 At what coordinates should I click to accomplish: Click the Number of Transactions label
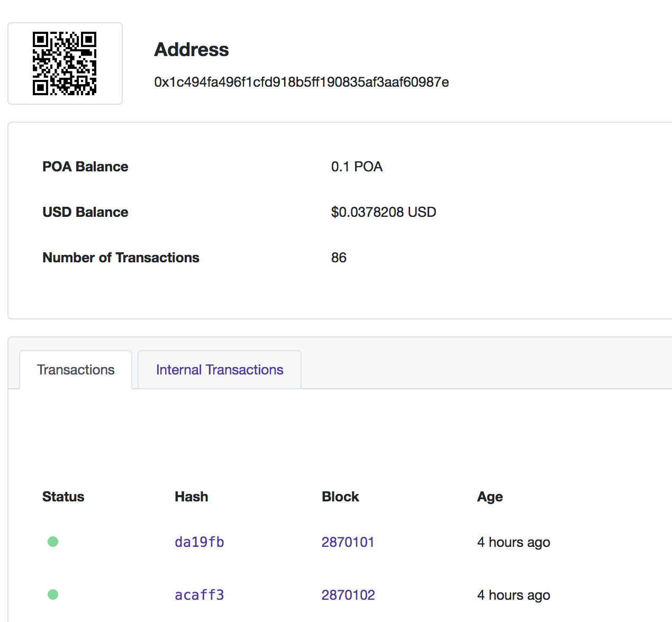pyautogui.click(x=121, y=258)
